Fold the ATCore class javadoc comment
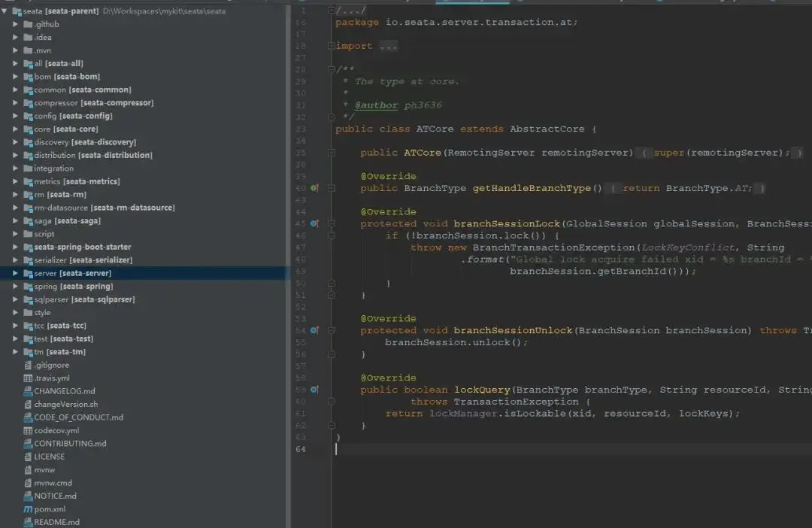812x528 pixels. click(x=332, y=69)
